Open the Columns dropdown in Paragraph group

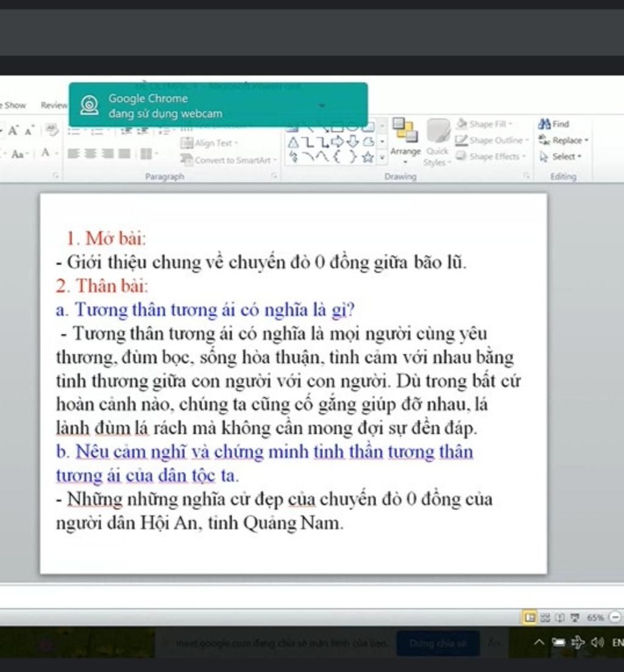click(149, 154)
